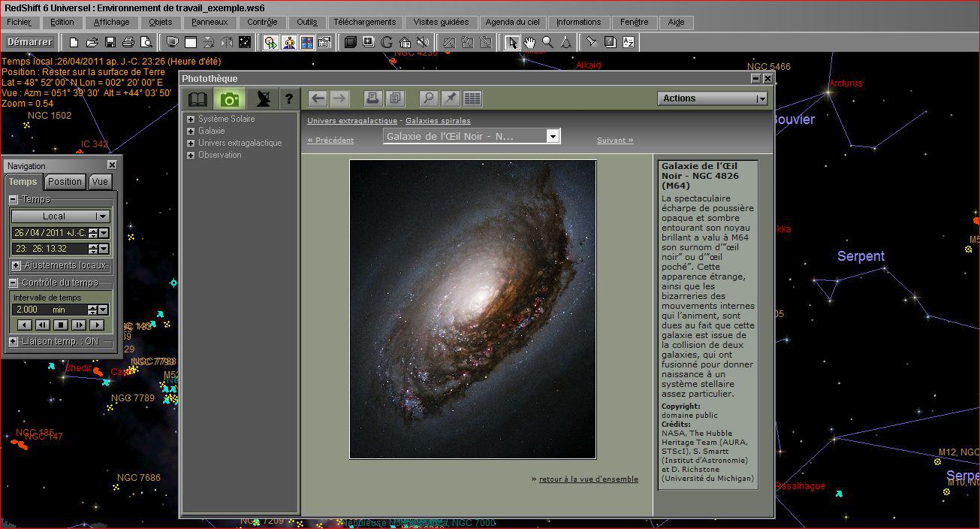The width and height of the screenshot is (980, 529).
Task: Click the question mark help icon in Photothèque
Action: [289, 98]
